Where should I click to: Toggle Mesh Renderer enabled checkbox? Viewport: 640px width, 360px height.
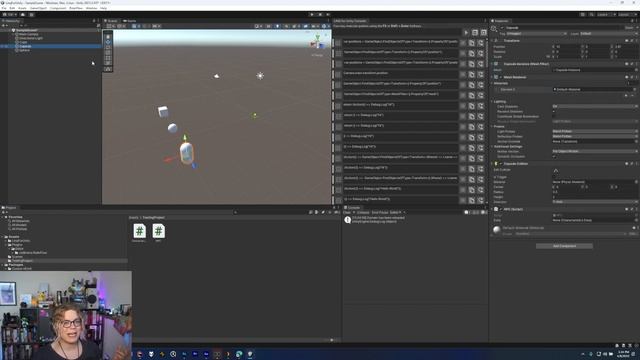501,77
